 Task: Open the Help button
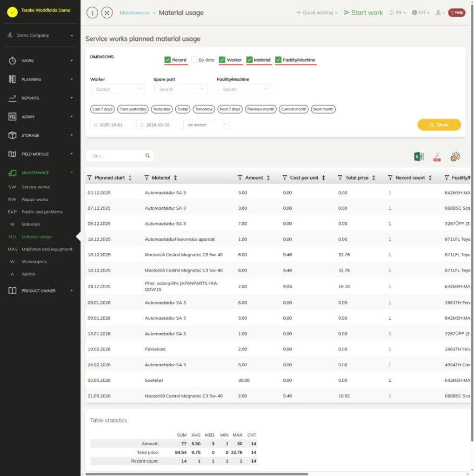[x=457, y=13]
